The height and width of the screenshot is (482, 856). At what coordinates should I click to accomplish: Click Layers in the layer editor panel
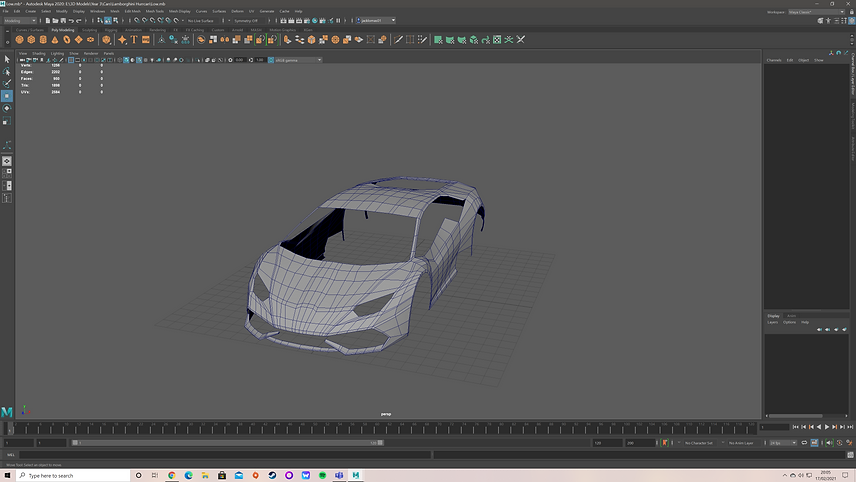pyautogui.click(x=772, y=322)
